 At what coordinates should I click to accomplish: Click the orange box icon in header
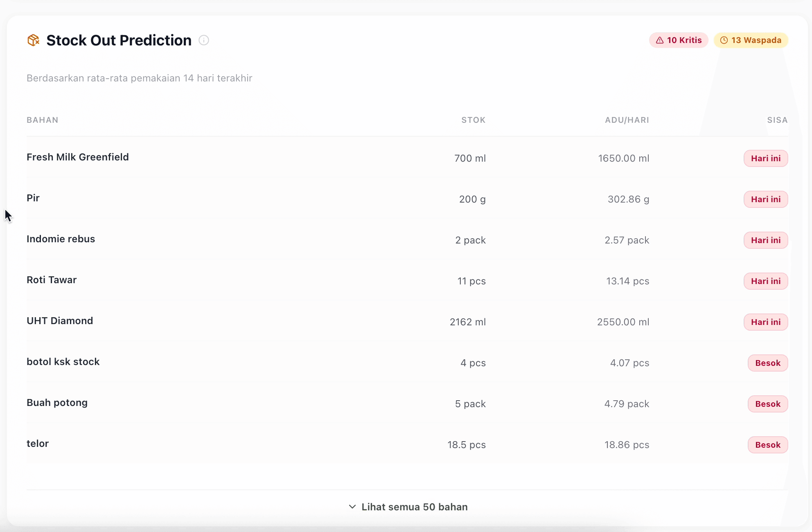point(33,40)
